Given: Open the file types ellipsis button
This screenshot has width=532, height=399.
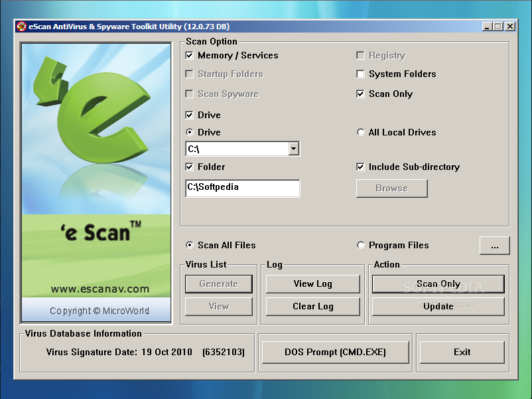Looking at the screenshot, I should 495,246.
